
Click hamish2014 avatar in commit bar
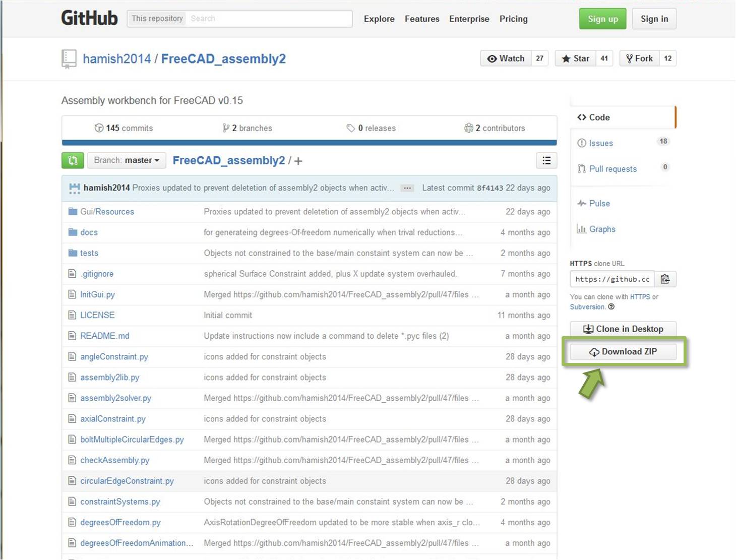click(75, 188)
